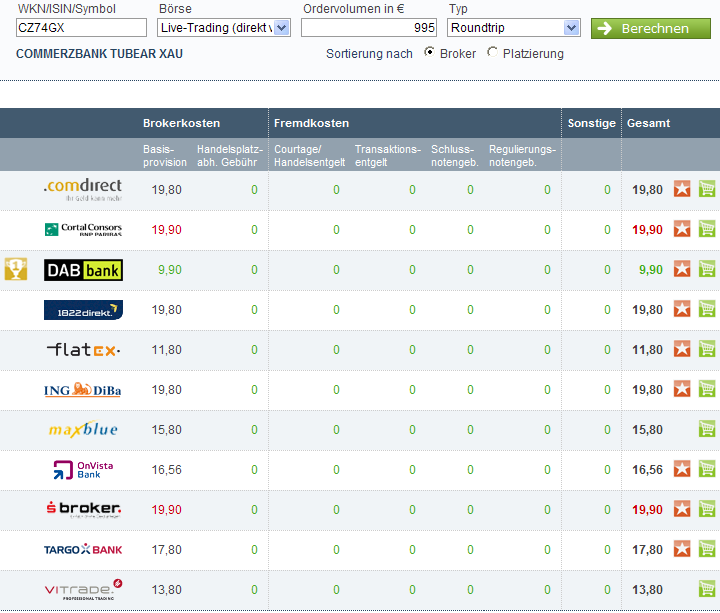Click the Schlussnotengeb. sub-header

[x=455, y=156]
